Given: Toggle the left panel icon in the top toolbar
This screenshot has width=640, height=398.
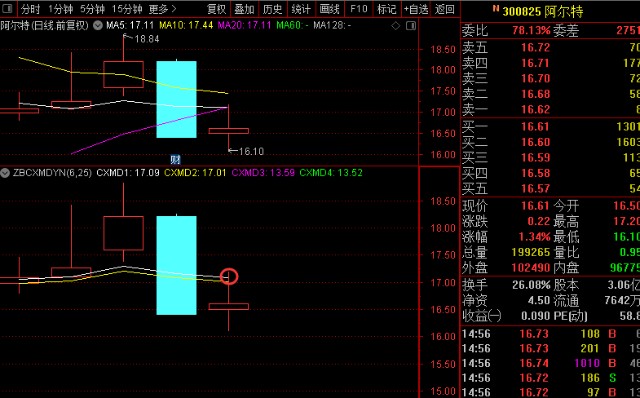Looking at the screenshot, I should [8, 9].
